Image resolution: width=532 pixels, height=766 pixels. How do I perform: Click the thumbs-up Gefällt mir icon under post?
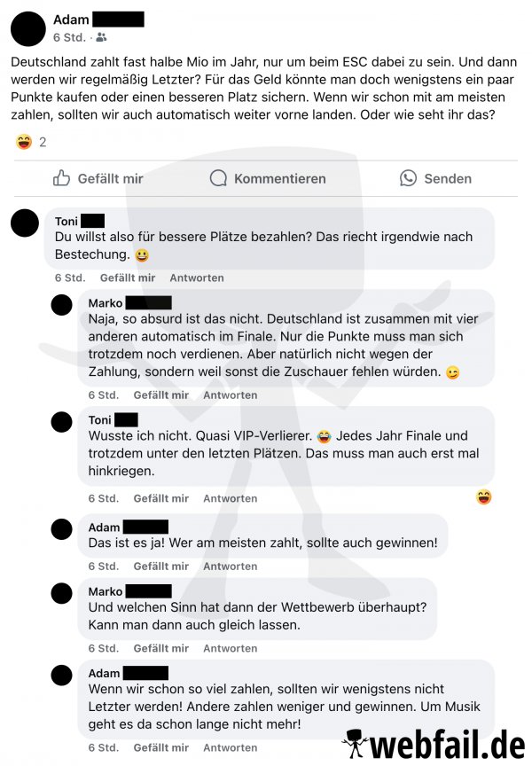point(61,178)
